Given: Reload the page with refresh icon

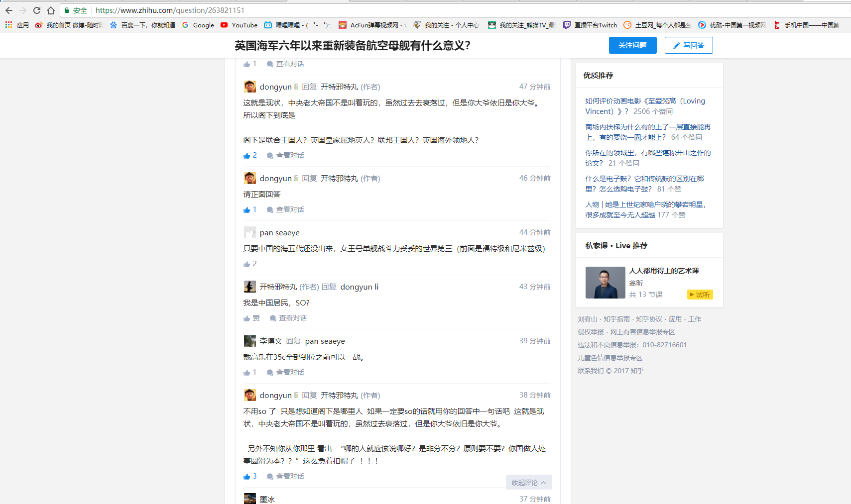Looking at the screenshot, I should coord(37,10).
